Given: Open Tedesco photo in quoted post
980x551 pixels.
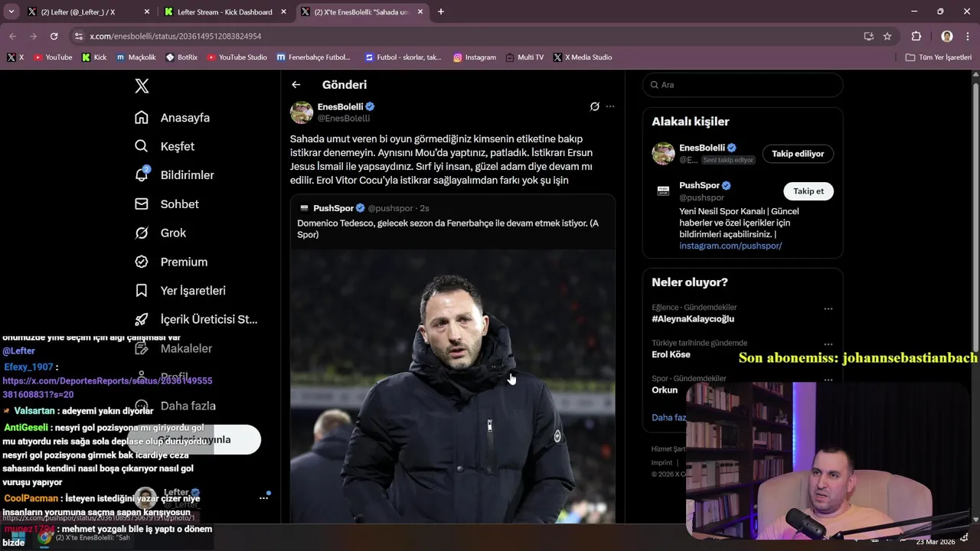Looking at the screenshot, I should 452,386.
